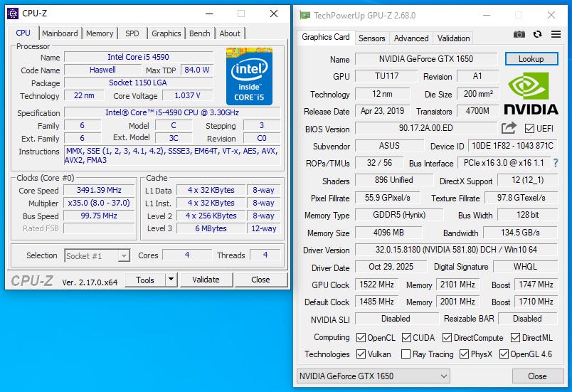
Task: Click the Bandwidth value 134.5 GB/s
Action: 520,232
